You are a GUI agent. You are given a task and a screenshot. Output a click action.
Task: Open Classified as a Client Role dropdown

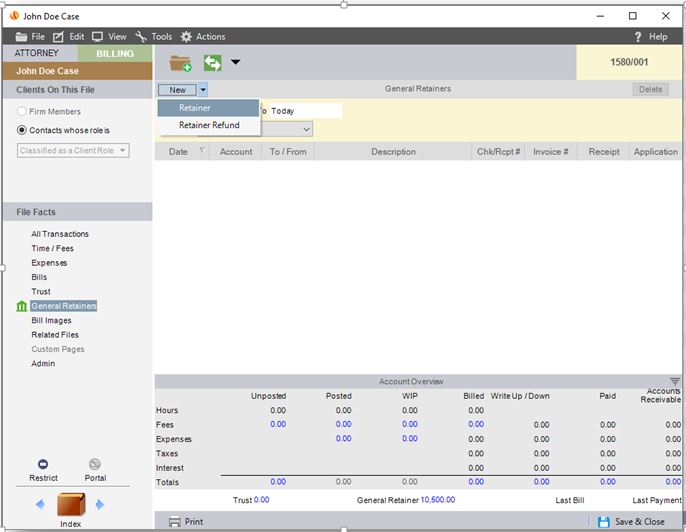point(73,150)
